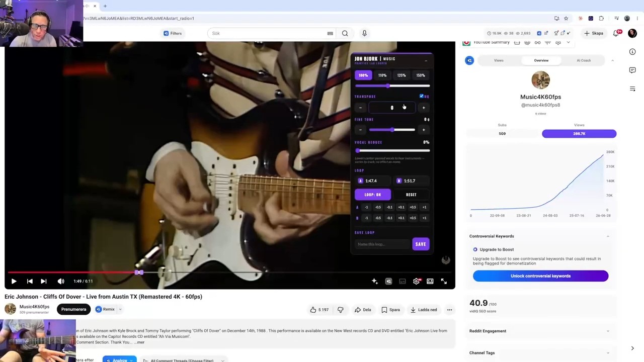Switch player to theater mode
The width and height of the screenshot is (644, 362).
(x=430, y=282)
